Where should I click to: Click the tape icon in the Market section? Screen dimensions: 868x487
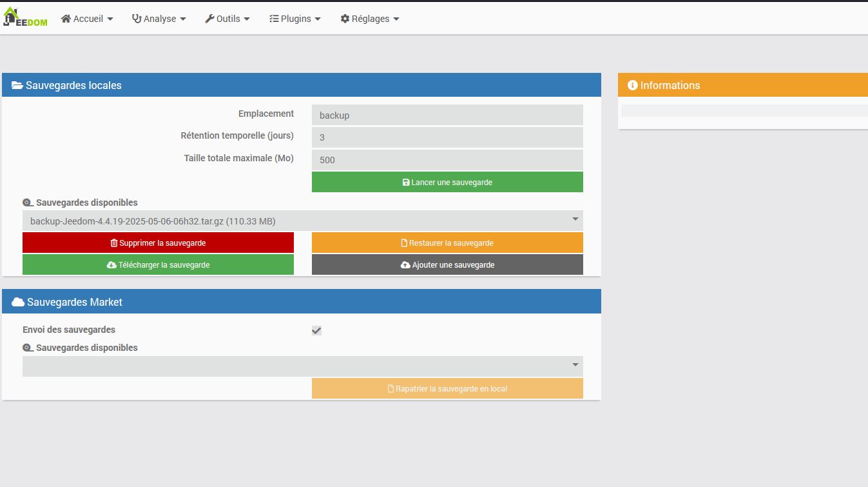28,348
